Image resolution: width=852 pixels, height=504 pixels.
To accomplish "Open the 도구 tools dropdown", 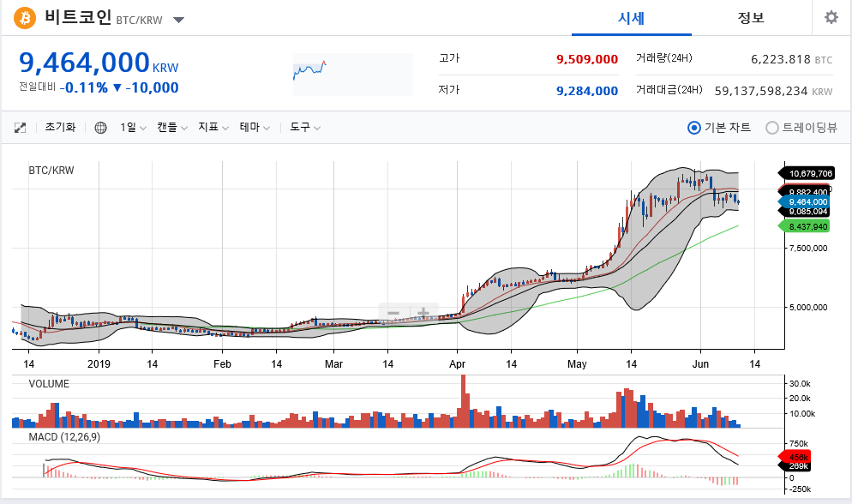I will coord(305,127).
